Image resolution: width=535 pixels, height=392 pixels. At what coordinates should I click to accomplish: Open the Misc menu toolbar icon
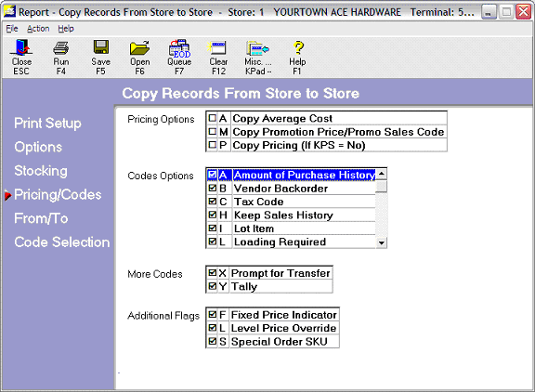258,57
